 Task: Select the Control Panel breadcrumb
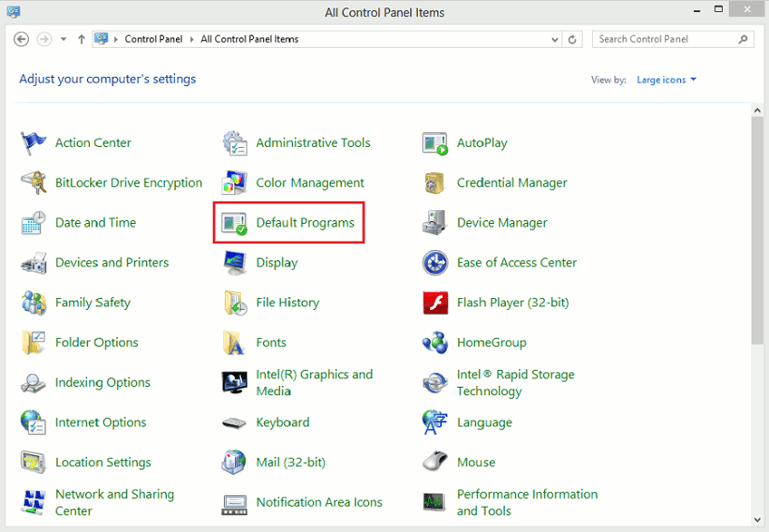(153, 39)
